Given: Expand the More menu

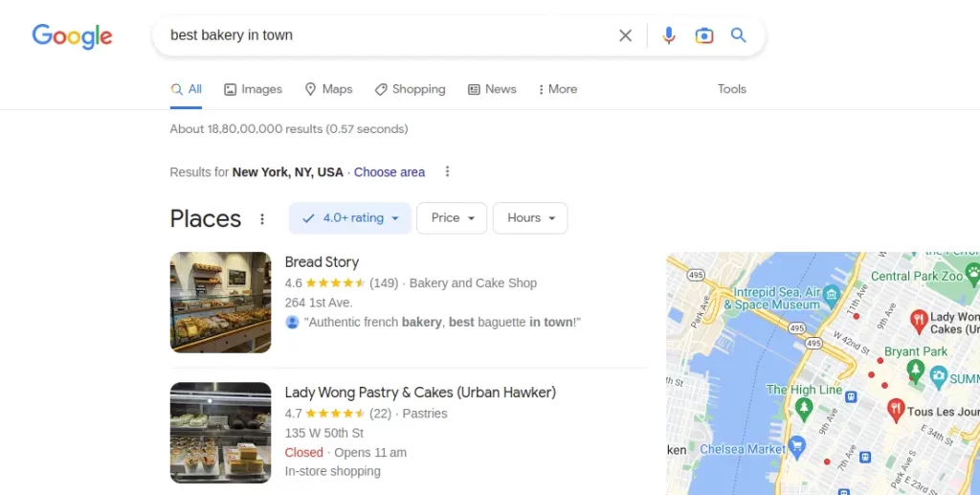Looking at the screenshot, I should (x=558, y=89).
